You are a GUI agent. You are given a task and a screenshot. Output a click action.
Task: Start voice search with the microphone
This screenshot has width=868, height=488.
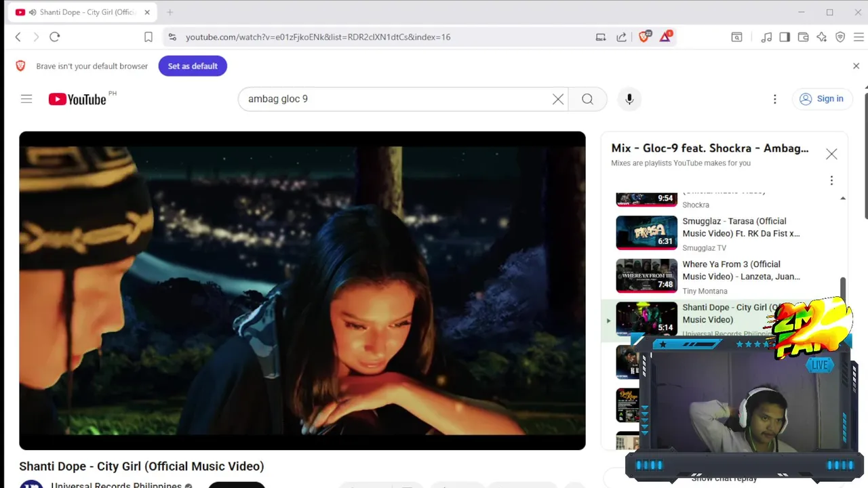coord(629,99)
